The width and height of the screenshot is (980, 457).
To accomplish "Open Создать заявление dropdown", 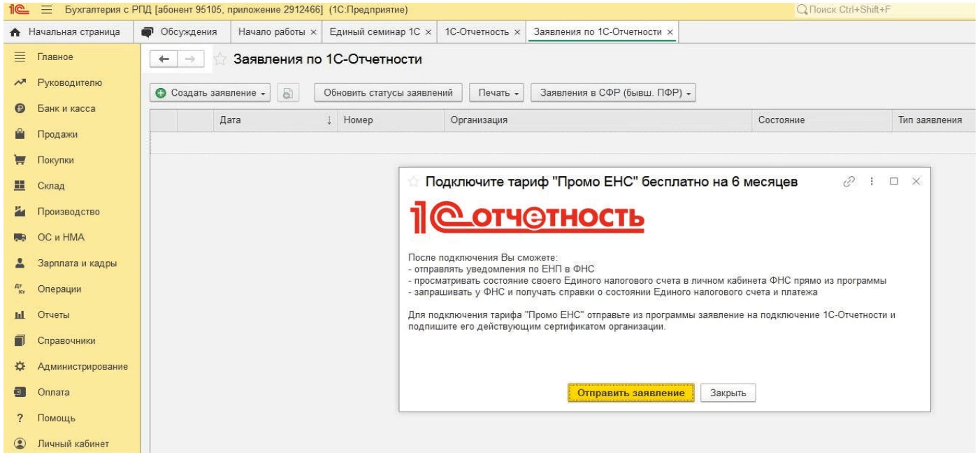I will point(212,93).
